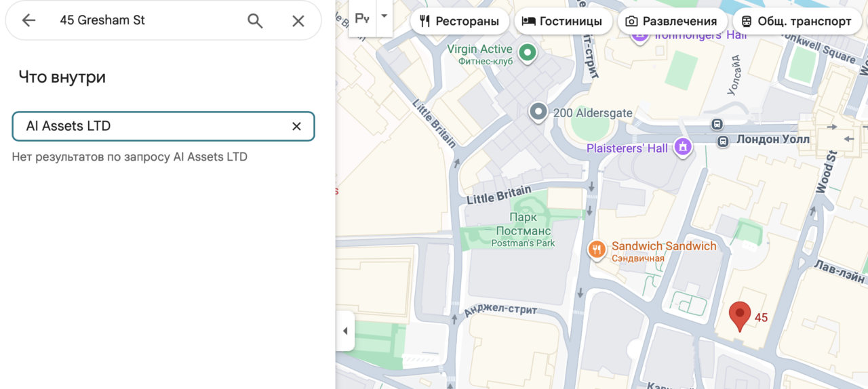
Task: Clear the AI Assets LTD filter text
Action: pyautogui.click(x=296, y=126)
